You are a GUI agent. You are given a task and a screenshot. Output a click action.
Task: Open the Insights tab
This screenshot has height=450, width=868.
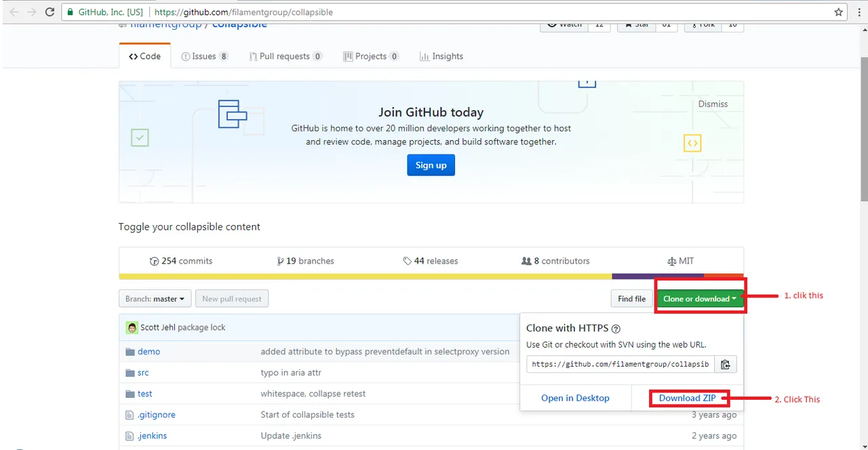click(441, 56)
